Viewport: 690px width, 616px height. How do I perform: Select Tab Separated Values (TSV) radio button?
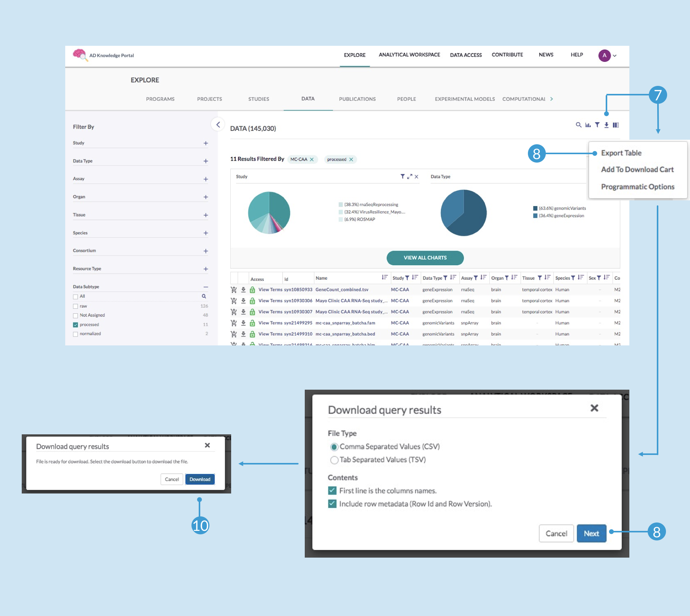[x=334, y=460]
